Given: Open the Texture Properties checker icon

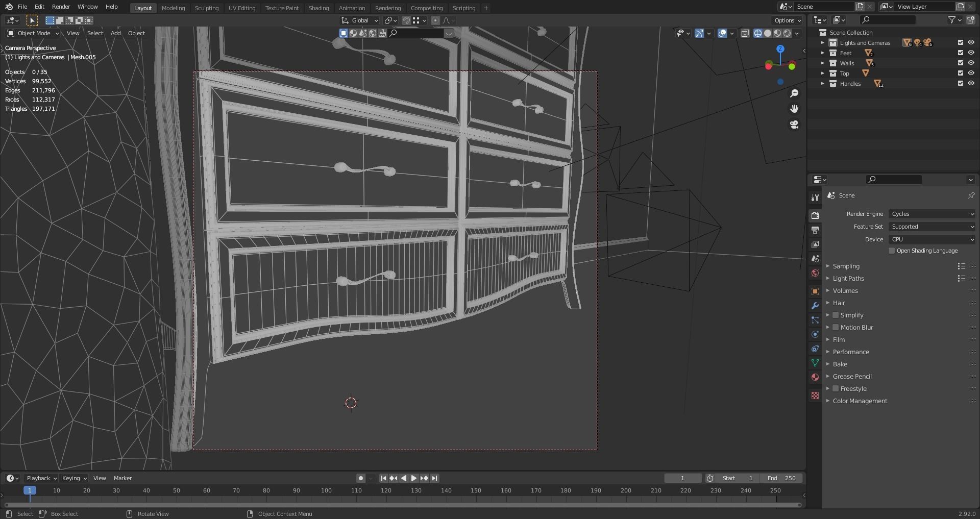Looking at the screenshot, I should (815, 396).
